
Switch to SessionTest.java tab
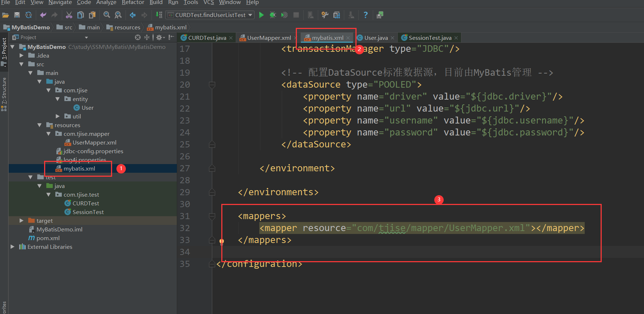430,38
